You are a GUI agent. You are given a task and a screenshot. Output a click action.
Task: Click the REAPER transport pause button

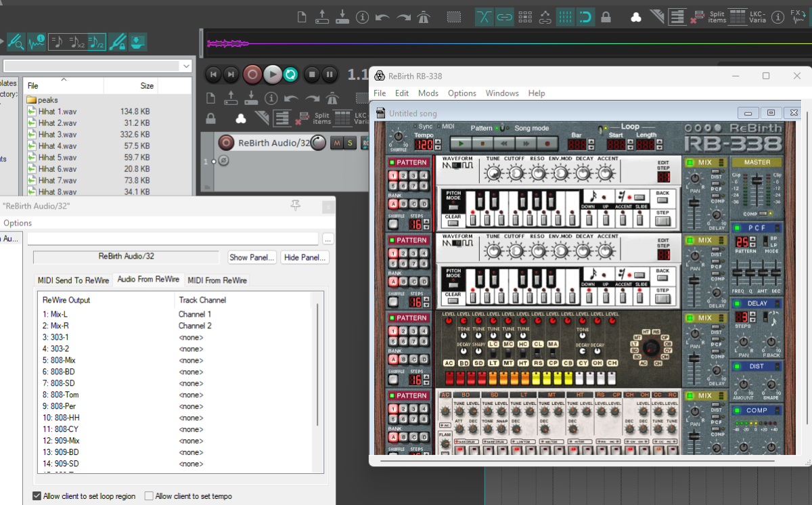[329, 74]
